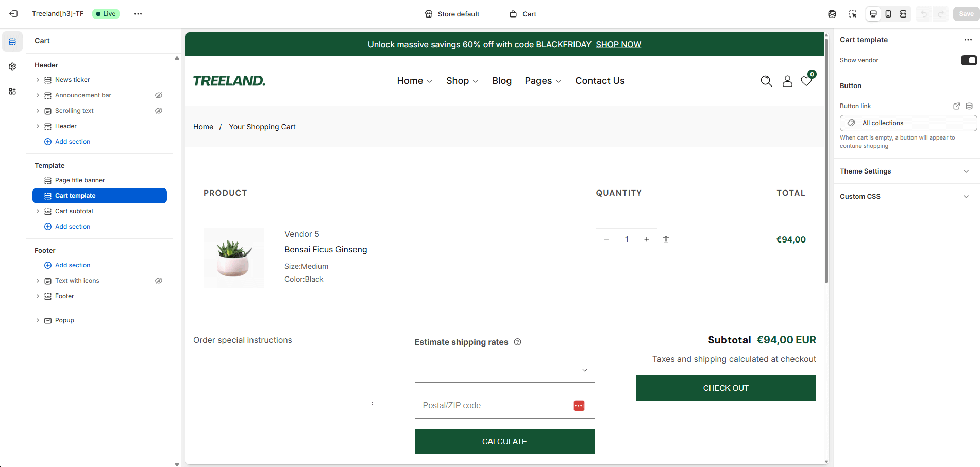Open the assistant icon in top bar
The image size is (980, 467).
(832, 14)
